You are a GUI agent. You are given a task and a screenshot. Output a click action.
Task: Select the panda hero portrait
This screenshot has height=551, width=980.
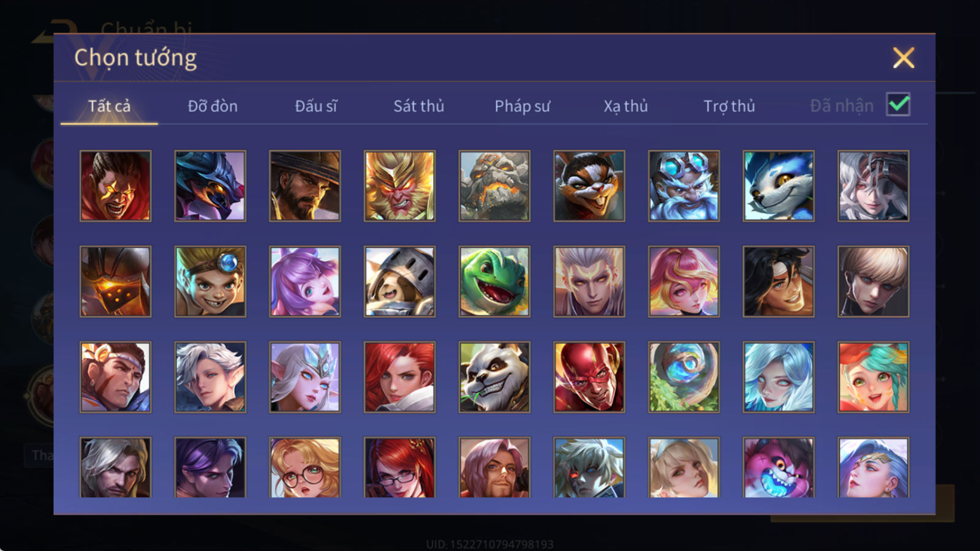pos(494,377)
